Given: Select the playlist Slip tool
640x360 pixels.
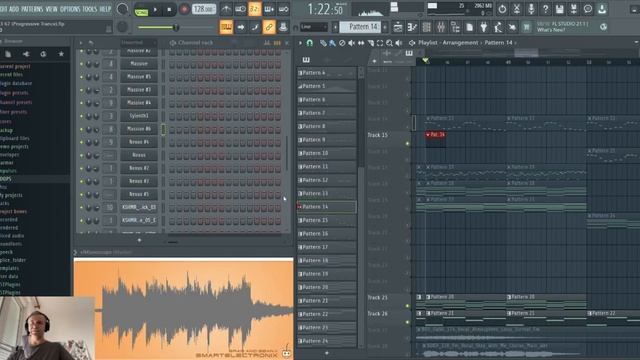Looking at the screenshot, I should 361,43.
